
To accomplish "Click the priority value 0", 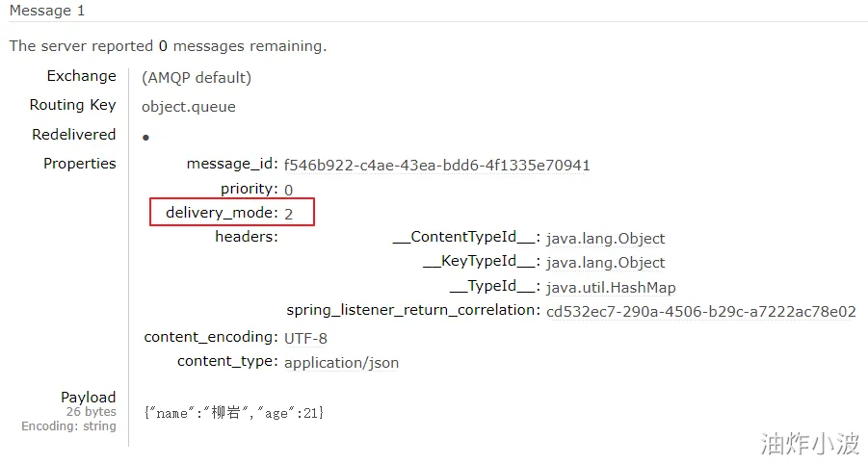I will [289, 190].
